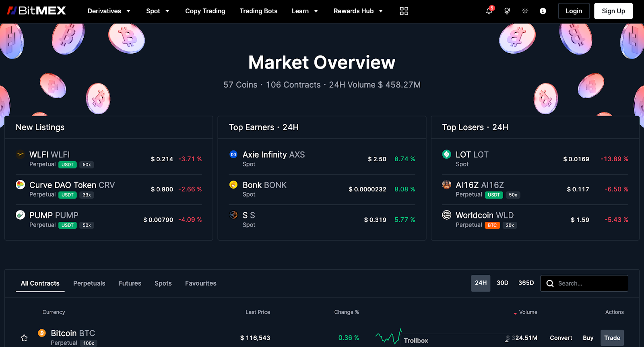
Task: Expand the Learn dropdown menu
Action: point(305,11)
